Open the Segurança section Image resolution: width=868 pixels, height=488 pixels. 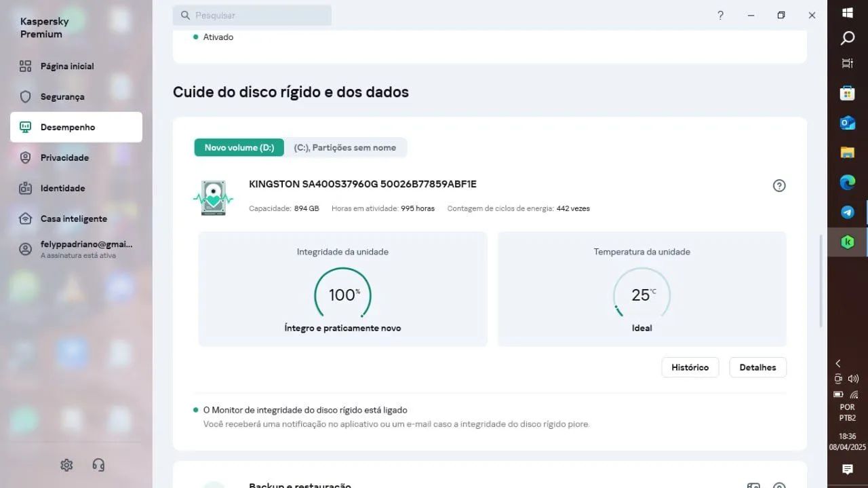(76, 96)
